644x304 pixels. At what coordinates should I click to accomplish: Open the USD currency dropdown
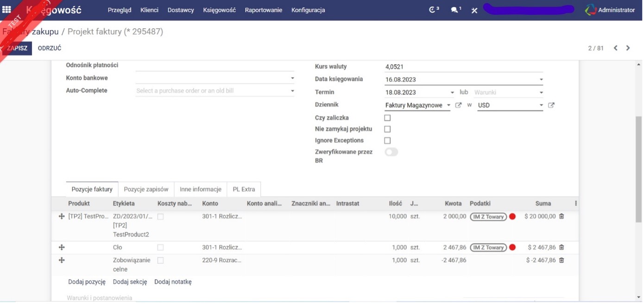pos(541,106)
